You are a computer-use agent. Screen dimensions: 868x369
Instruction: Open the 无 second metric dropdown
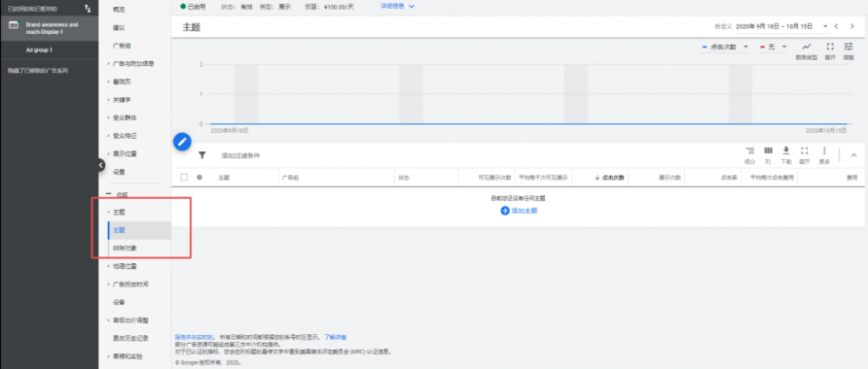(773, 47)
